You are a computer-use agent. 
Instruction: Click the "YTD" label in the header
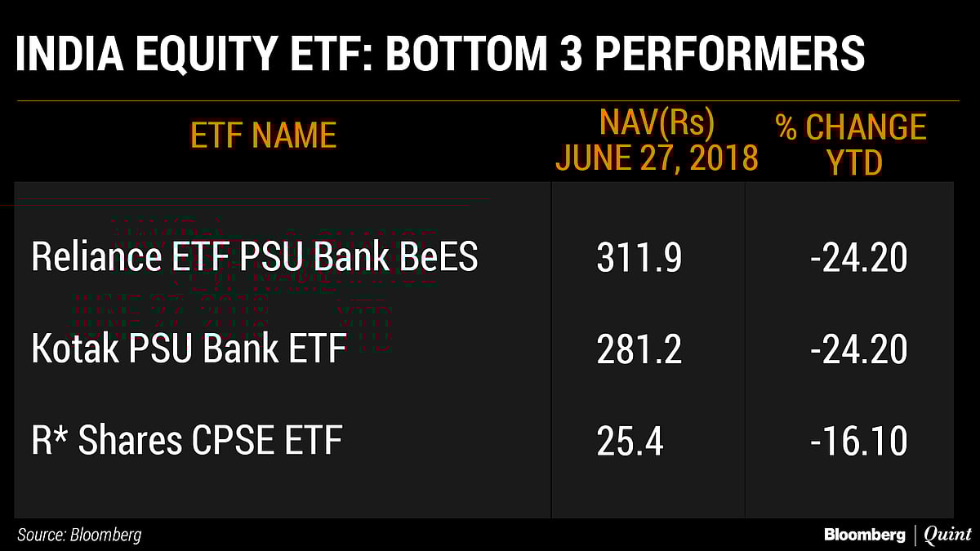[854, 163]
